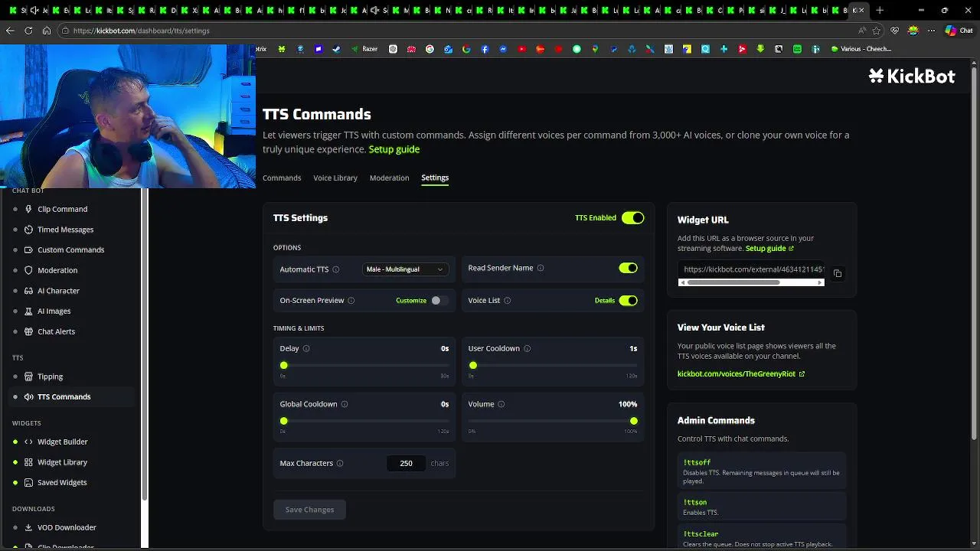The image size is (980, 551).
Task: Open the Male - Multilingual voice dropdown
Action: click(405, 269)
